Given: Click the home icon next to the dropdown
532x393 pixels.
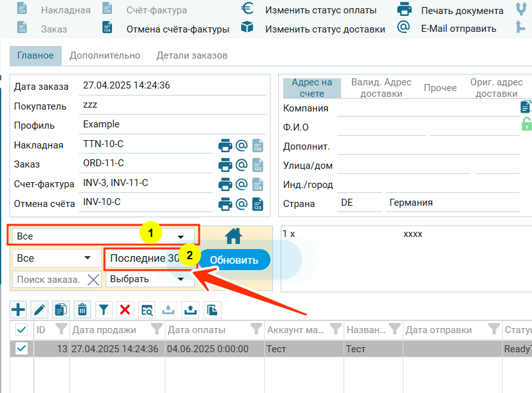Looking at the screenshot, I should (234, 236).
